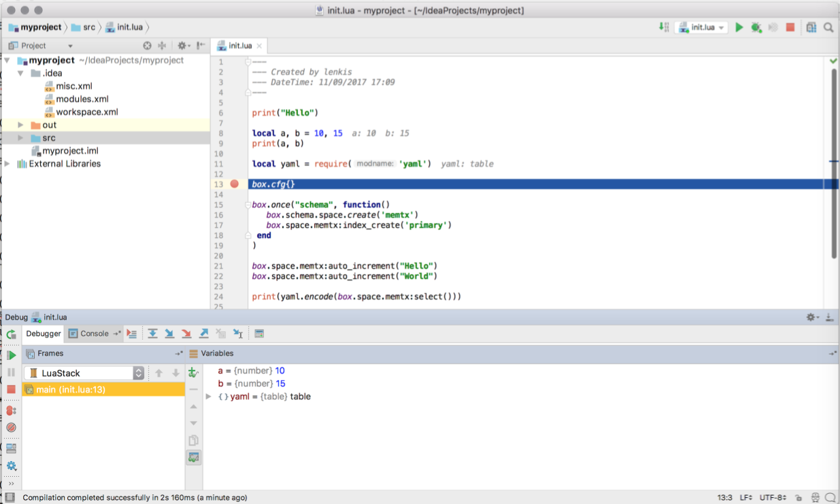Select modules.xml file
This screenshot has height=504, width=840.
(x=76, y=99)
